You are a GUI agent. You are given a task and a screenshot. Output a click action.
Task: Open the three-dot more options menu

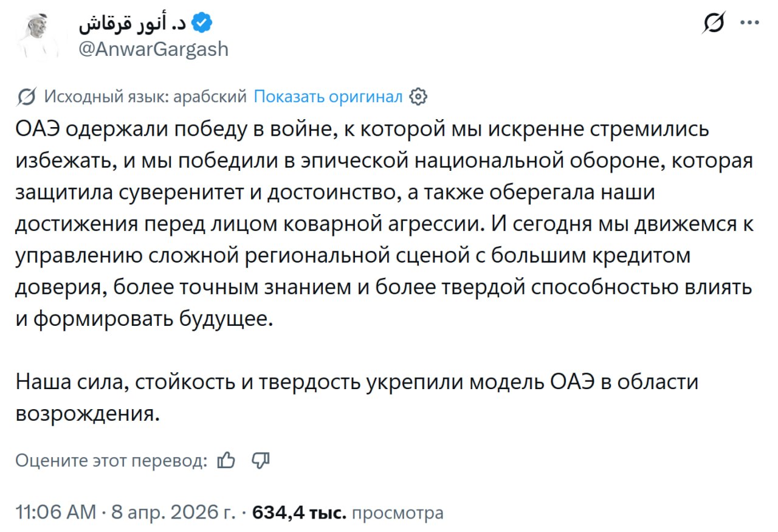coord(749,23)
